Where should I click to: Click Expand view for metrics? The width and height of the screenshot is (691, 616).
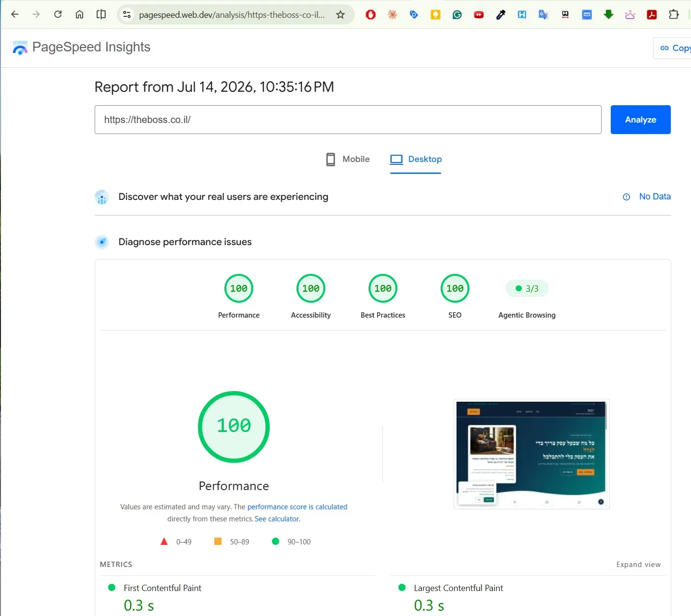639,565
